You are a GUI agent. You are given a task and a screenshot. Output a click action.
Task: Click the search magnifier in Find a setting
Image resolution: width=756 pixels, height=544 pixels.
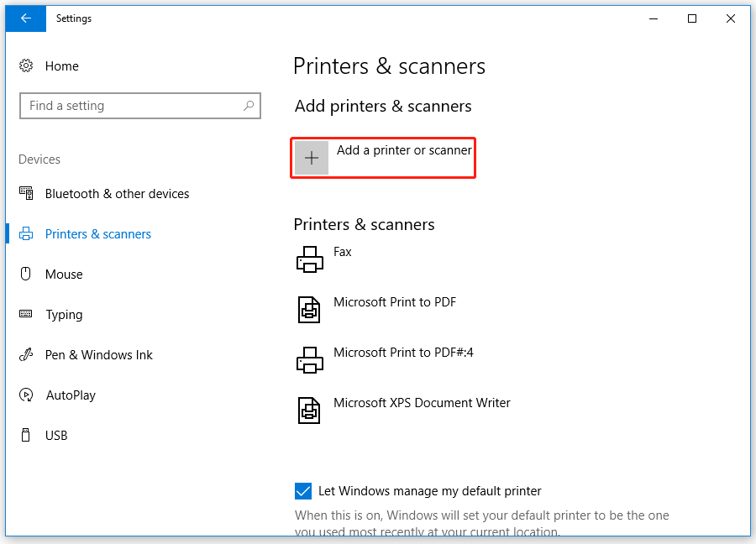click(248, 106)
